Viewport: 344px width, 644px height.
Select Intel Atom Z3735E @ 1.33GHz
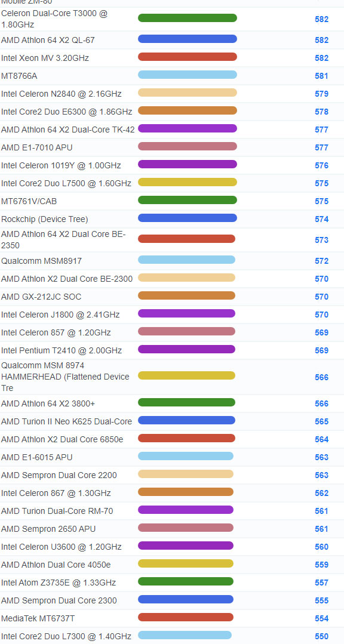(x=59, y=583)
